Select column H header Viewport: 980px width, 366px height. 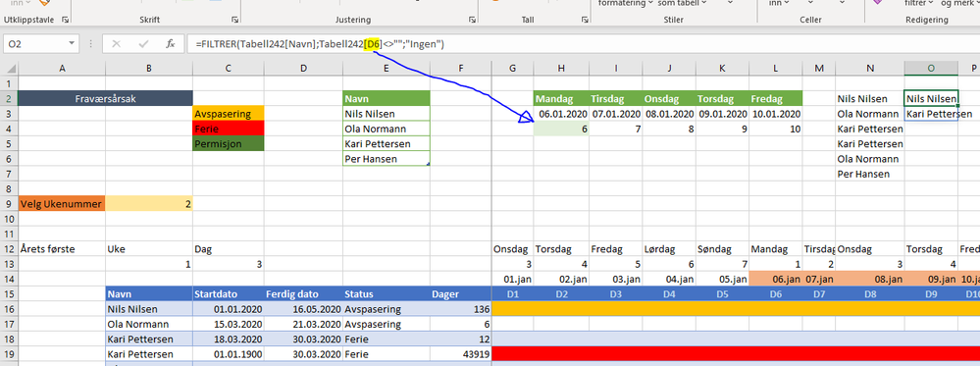pyautogui.click(x=561, y=68)
